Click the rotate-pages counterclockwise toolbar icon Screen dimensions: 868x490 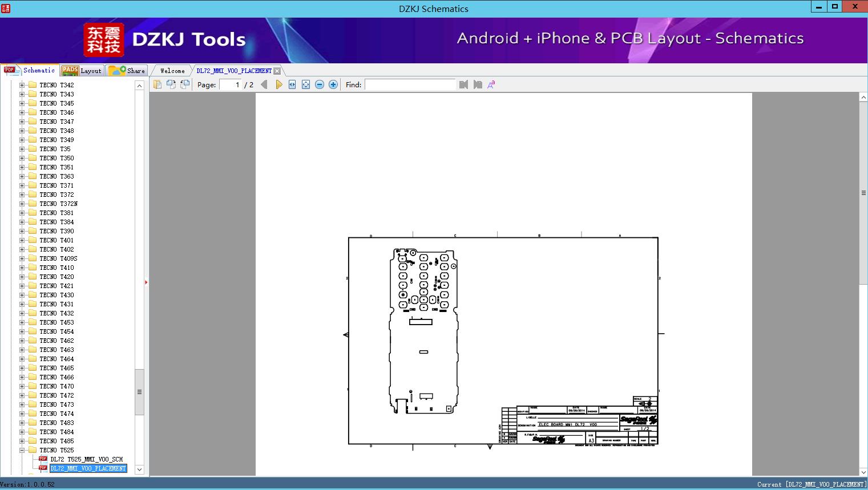point(185,84)
